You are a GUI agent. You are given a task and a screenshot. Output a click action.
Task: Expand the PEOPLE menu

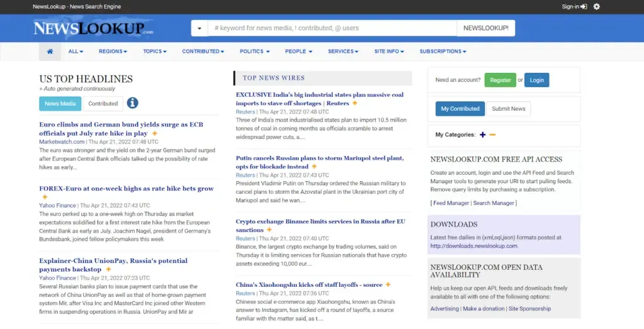299,52
